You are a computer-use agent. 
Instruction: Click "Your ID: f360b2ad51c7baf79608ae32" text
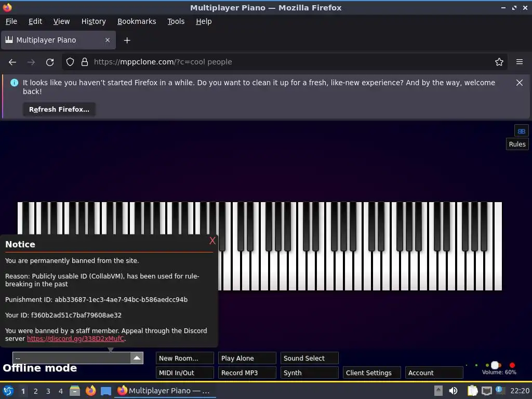[x=63, y=315]
